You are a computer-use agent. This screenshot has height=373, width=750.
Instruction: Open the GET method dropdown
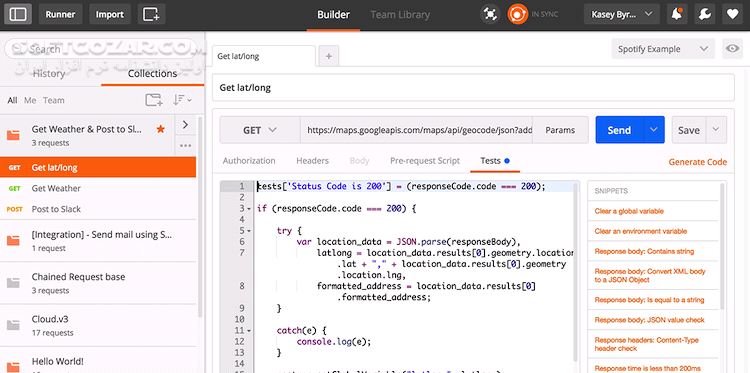[x=260, y=130]
